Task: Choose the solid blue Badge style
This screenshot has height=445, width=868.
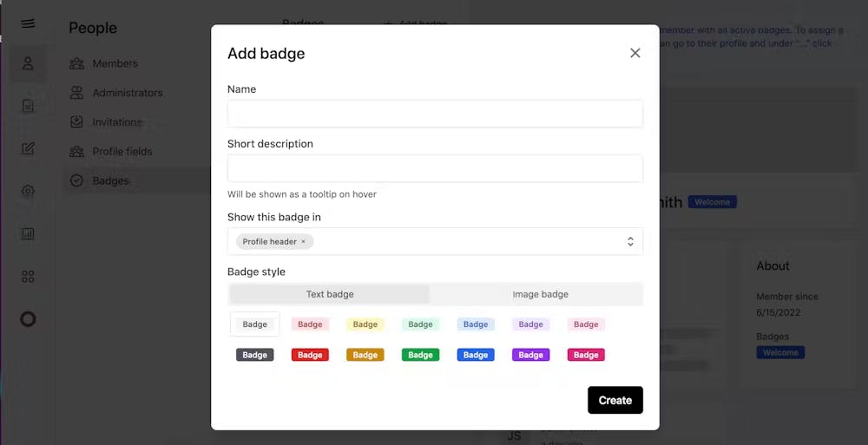Action: (476, 355)
